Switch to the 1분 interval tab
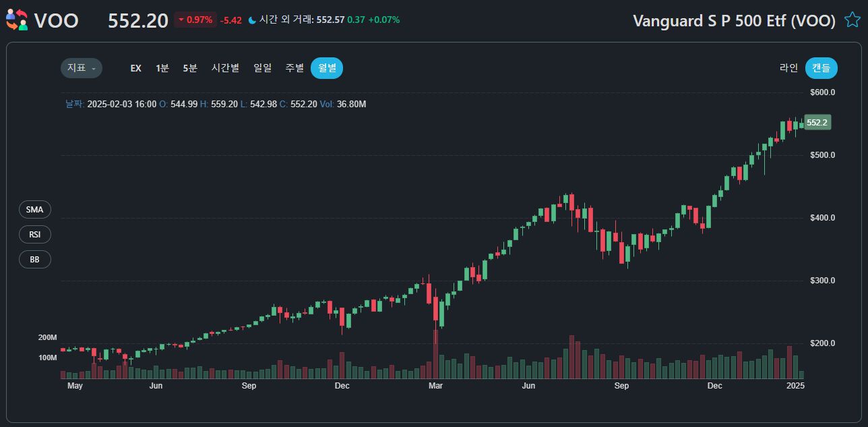This screenshot has width=868, height=427. [162, 68]
